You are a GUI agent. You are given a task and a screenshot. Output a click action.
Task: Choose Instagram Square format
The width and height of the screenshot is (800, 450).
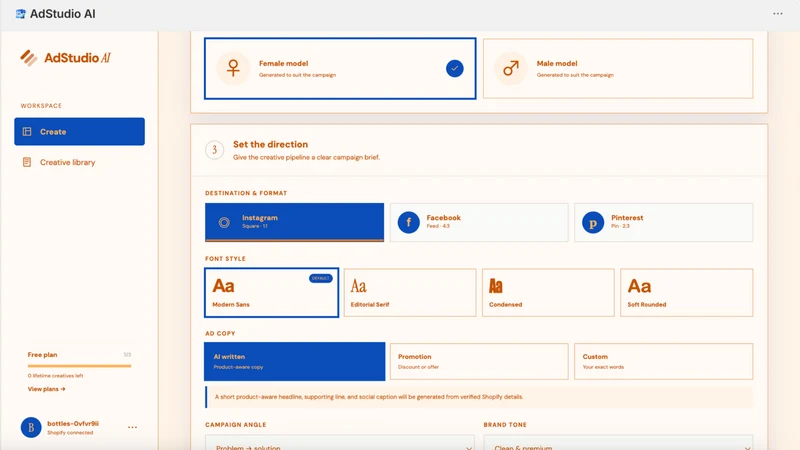pyautogui.click(x=294, y=222)
